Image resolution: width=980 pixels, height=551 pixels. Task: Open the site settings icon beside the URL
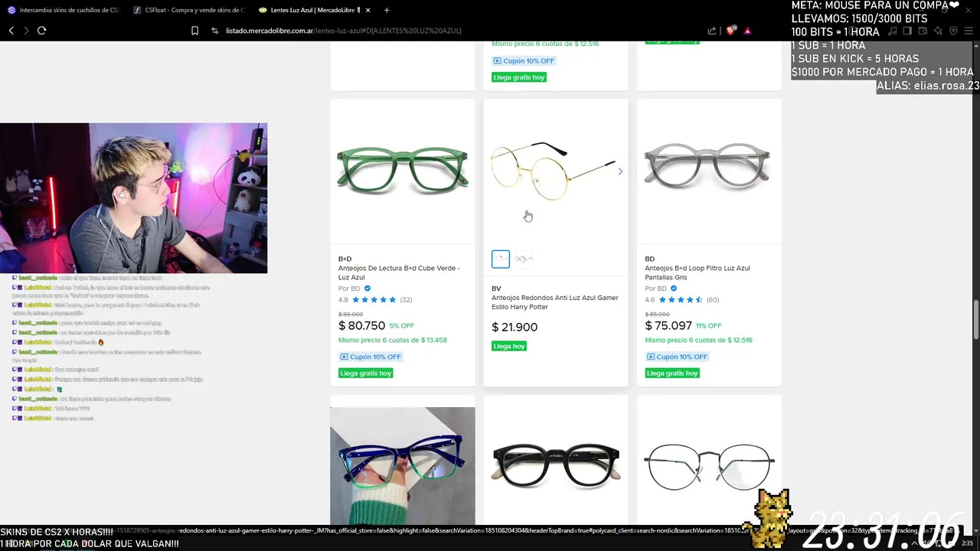214,31
